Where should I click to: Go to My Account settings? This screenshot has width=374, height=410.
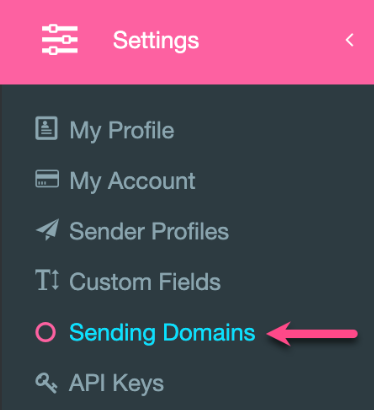132,181
